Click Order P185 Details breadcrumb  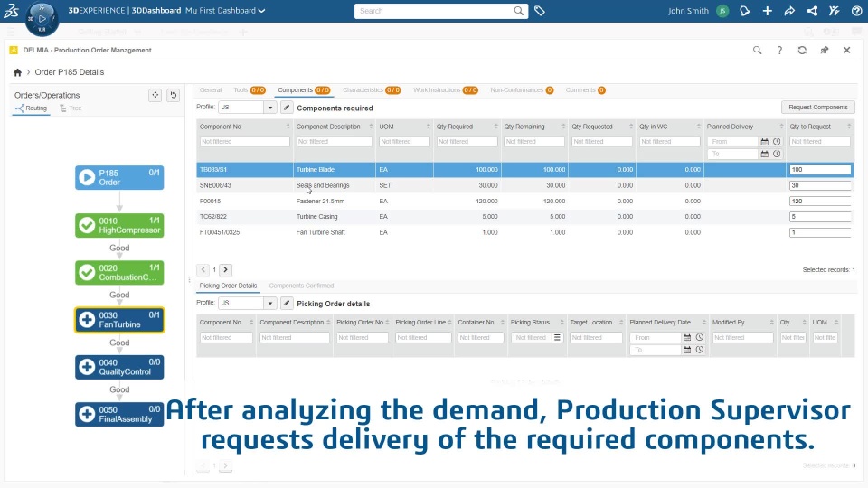click(x=70, y=72)
